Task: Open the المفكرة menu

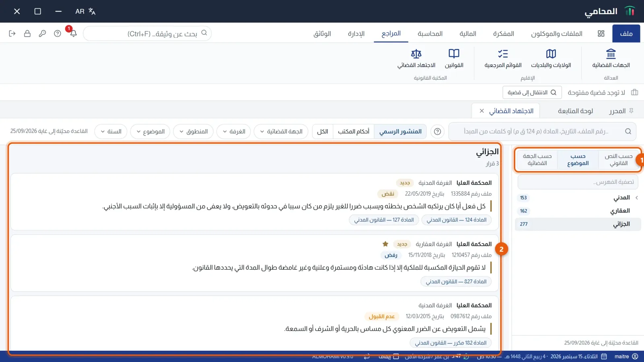Action: tap(503, 33)
